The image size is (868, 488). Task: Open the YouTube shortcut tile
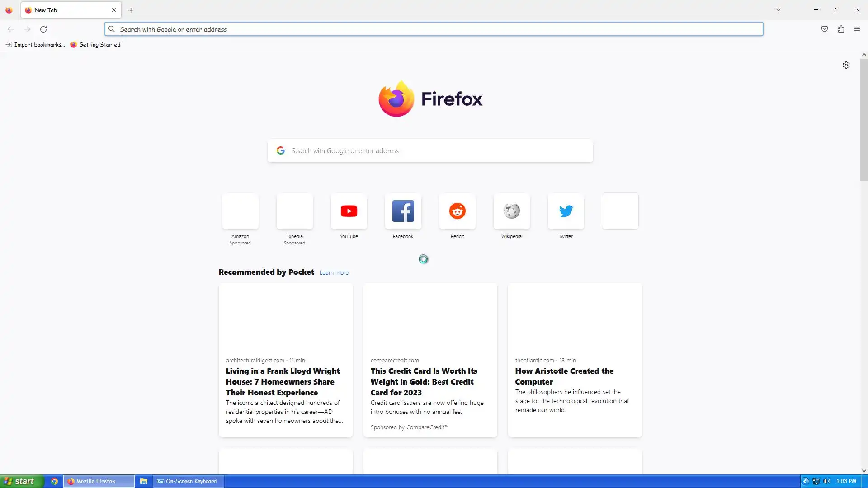coord(349,211)
